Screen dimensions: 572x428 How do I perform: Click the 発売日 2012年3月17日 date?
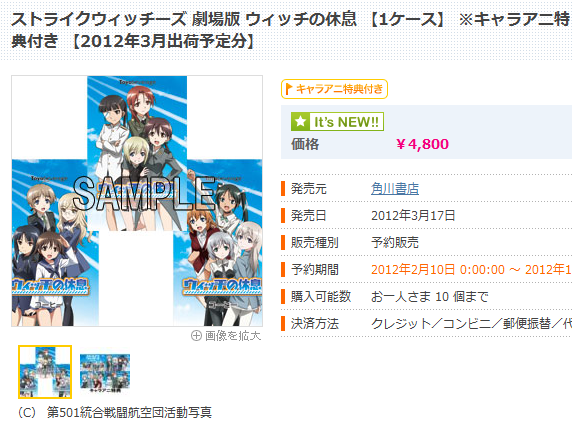[413, 215]
